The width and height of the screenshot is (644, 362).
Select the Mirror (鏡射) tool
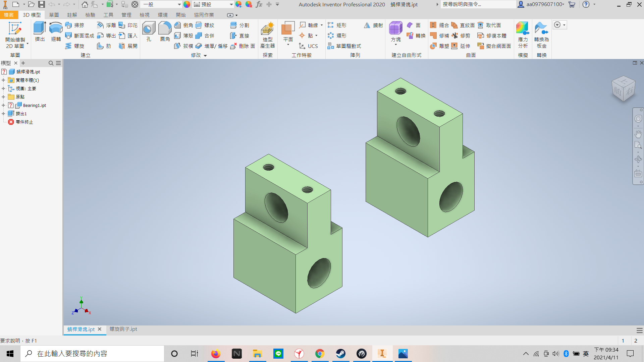[373, 25]
